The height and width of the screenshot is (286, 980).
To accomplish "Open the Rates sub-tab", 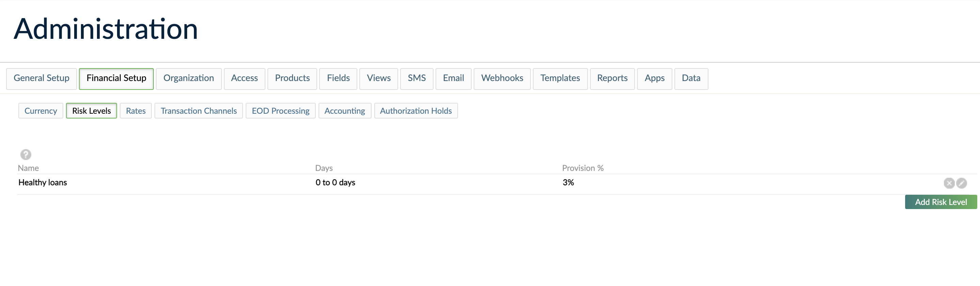I will tap(135, 111).
